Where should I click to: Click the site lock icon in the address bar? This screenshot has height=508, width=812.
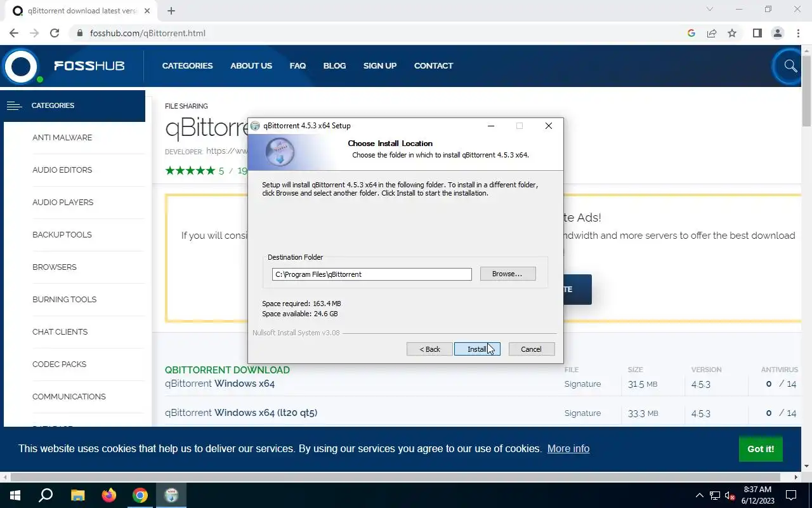click(x=80, y=33)
